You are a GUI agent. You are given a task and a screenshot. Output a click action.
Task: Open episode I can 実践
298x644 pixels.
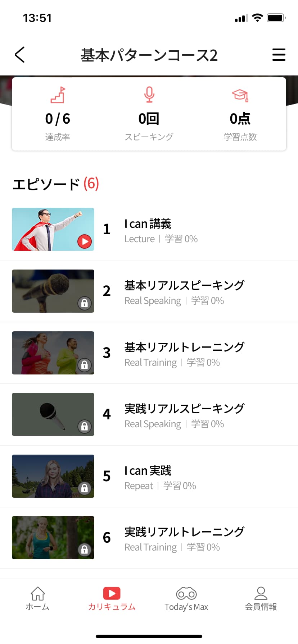click(148, 471)
